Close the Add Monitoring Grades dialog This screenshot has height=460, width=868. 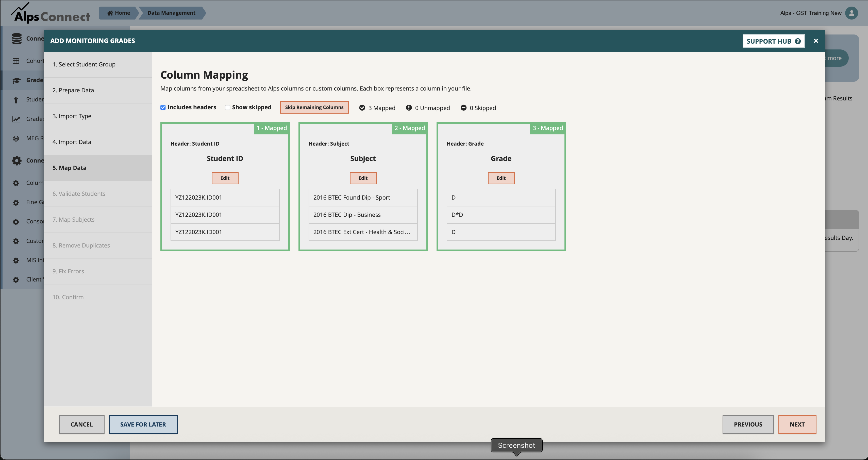816,41
